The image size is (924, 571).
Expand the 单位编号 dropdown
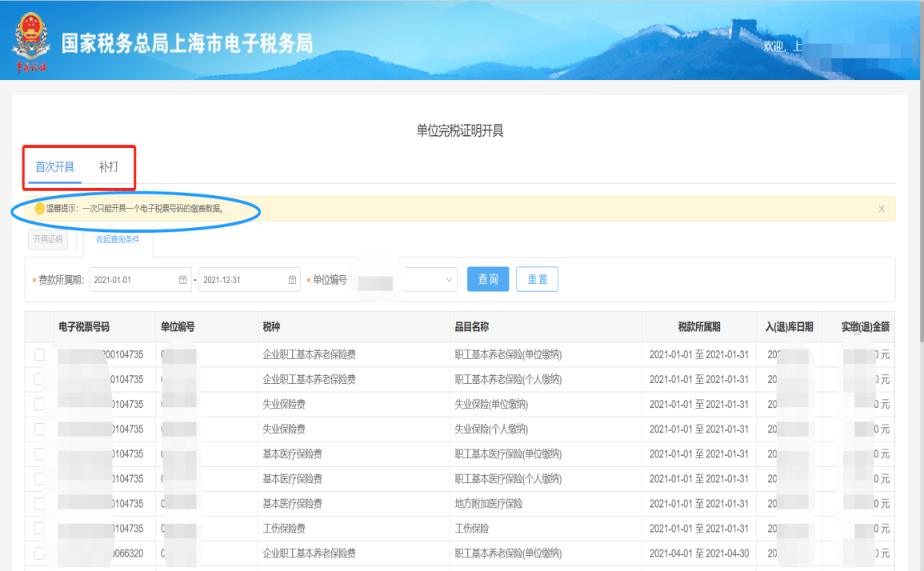(448, 280)
